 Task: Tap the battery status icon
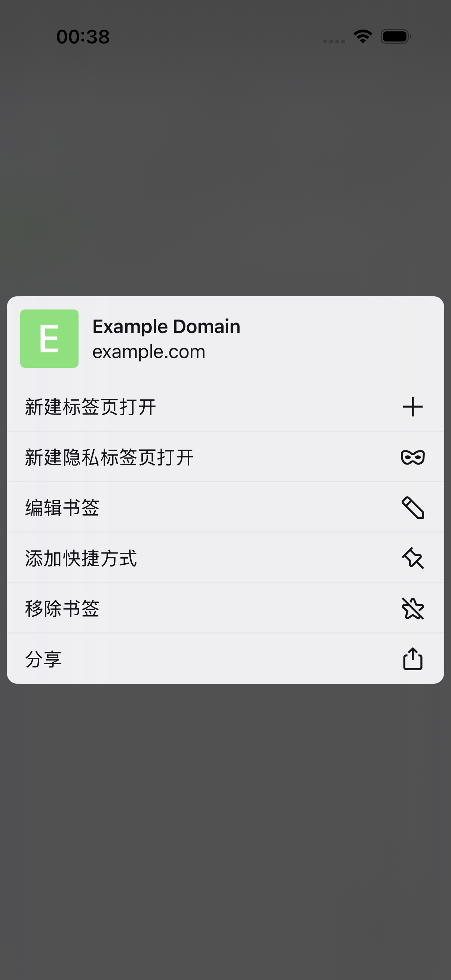[x=396, y=37]
